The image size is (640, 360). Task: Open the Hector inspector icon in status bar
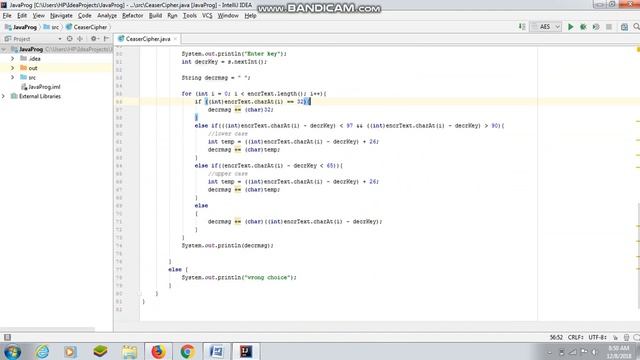627,338
